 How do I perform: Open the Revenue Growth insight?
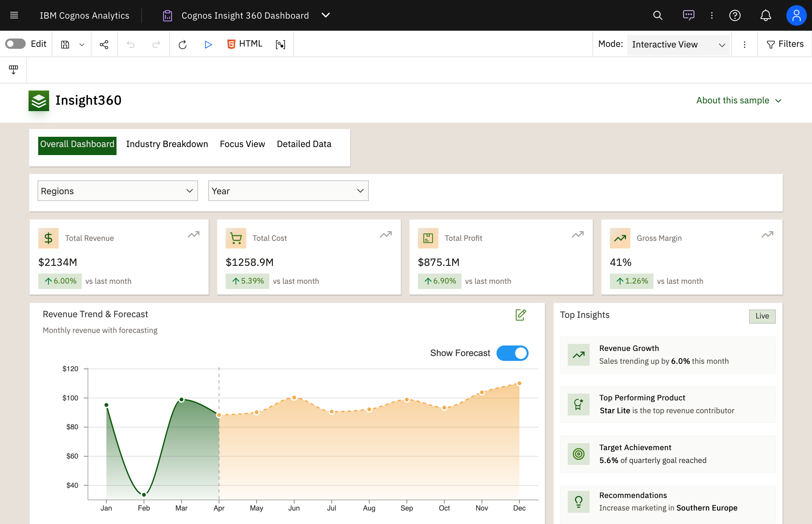pos(668,355)
